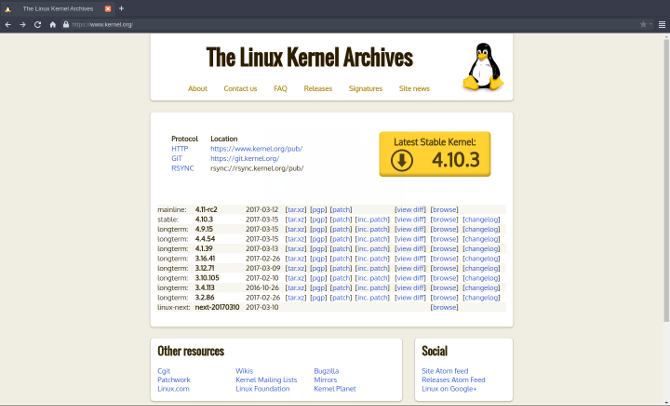Open patch for longterm 4.4.54
The width and height of the screenshot is (670, 406).
point(341,239)
